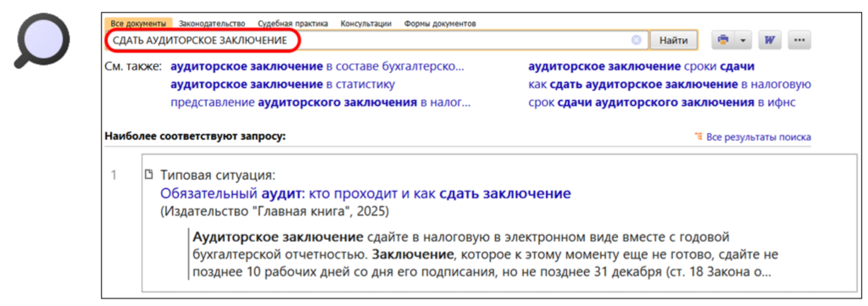Export to Word via W icon
Screen dimensions: 868x306
pos(769,41)
